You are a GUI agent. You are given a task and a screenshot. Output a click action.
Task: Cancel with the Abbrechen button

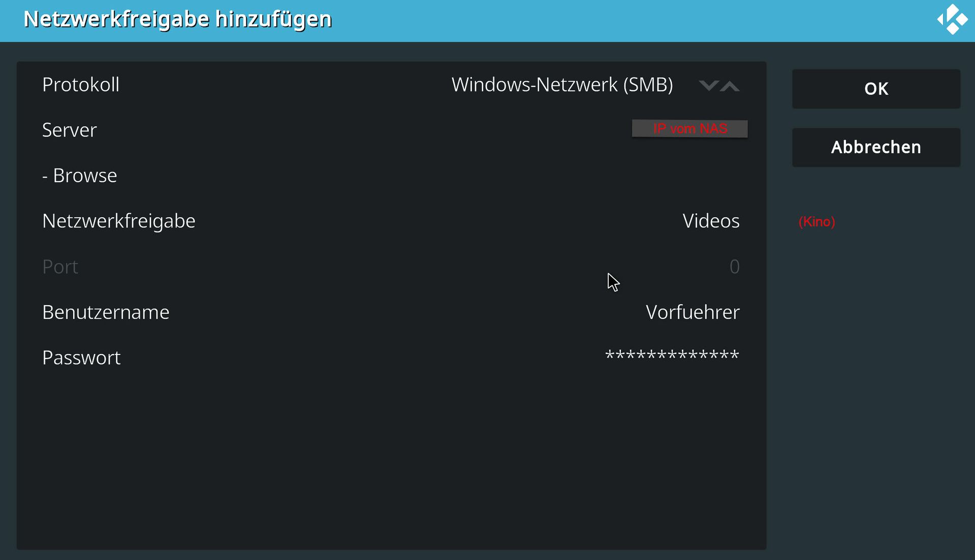(x=876, y=147)
